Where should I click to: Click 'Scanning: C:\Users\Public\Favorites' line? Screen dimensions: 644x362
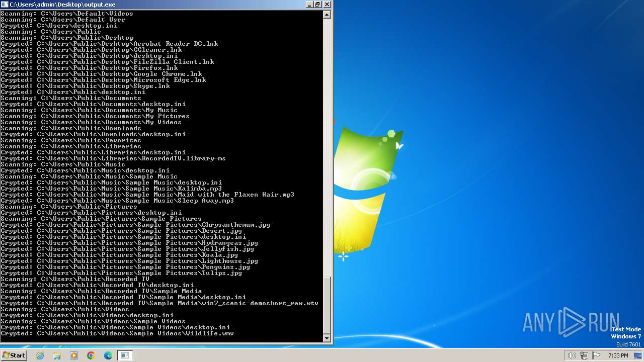[71, 140]
